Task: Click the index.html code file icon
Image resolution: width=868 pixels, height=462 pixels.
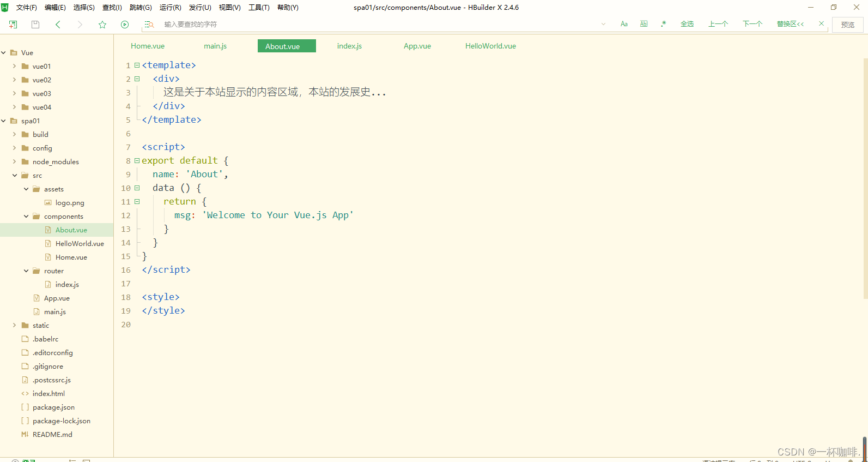Action: [x=25, y=393]
